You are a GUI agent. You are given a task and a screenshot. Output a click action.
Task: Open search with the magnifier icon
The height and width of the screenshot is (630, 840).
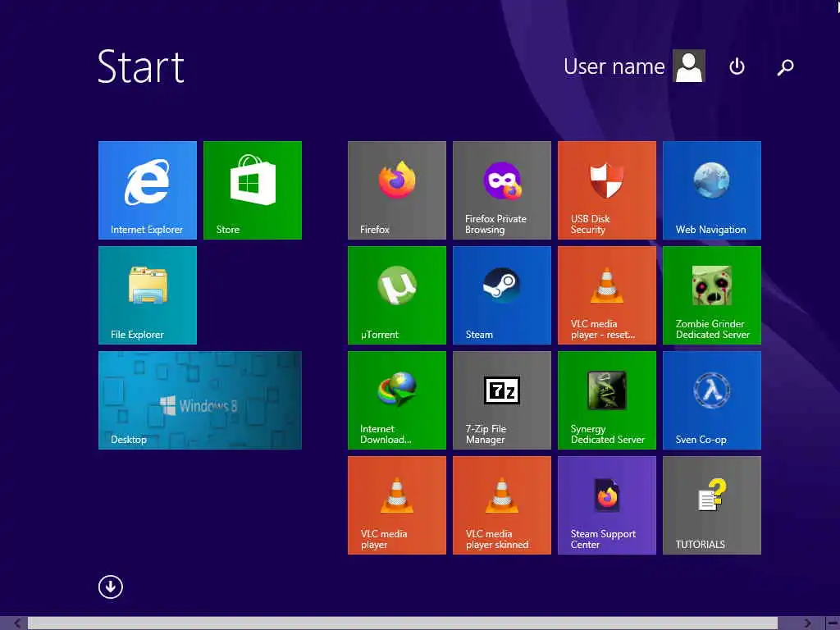point(785,67)
